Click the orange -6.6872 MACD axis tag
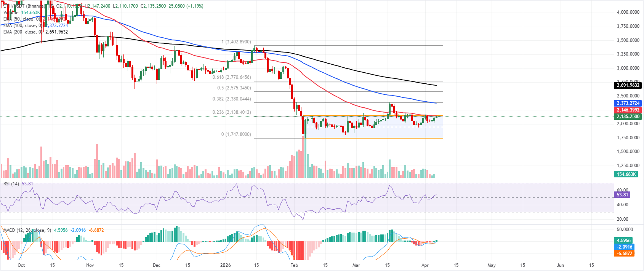This screenshot has height=271, width=644. click(625, 253)
